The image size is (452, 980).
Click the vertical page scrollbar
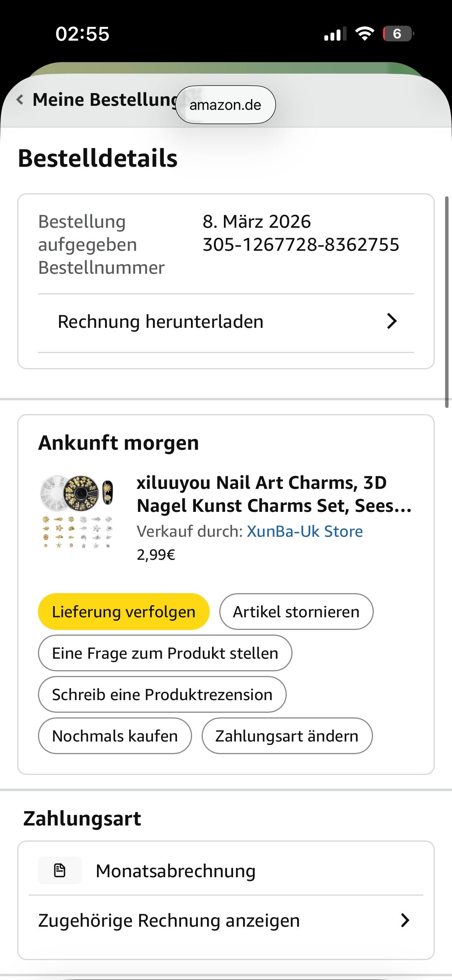[447, 302]
